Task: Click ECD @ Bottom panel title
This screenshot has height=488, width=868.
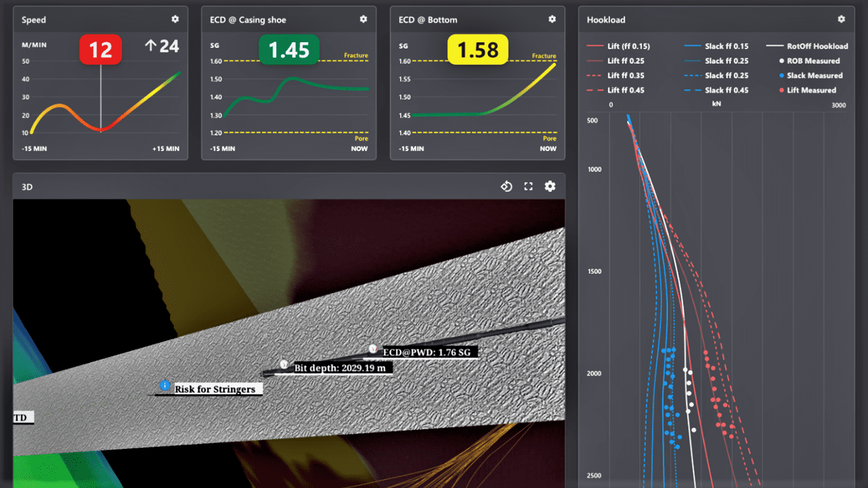Action: (x=428, y=20)
